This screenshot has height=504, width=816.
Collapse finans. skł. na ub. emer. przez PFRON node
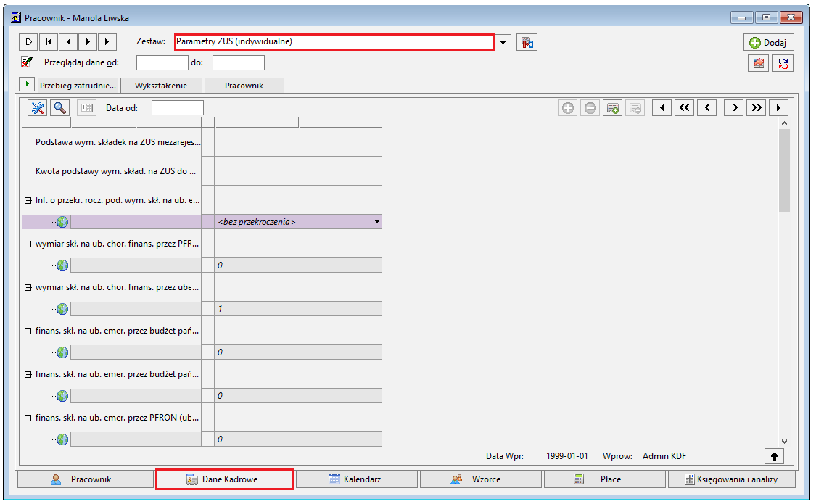(x=28, y=418)
